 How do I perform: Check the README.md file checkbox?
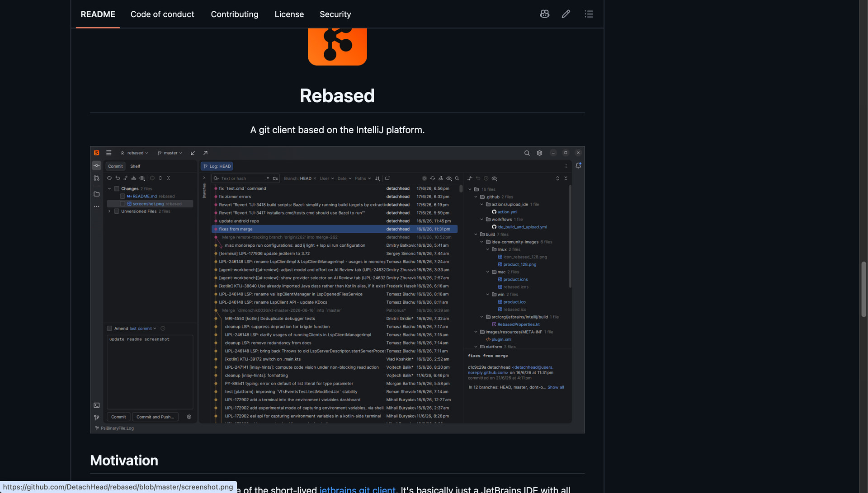coord(123,197)
